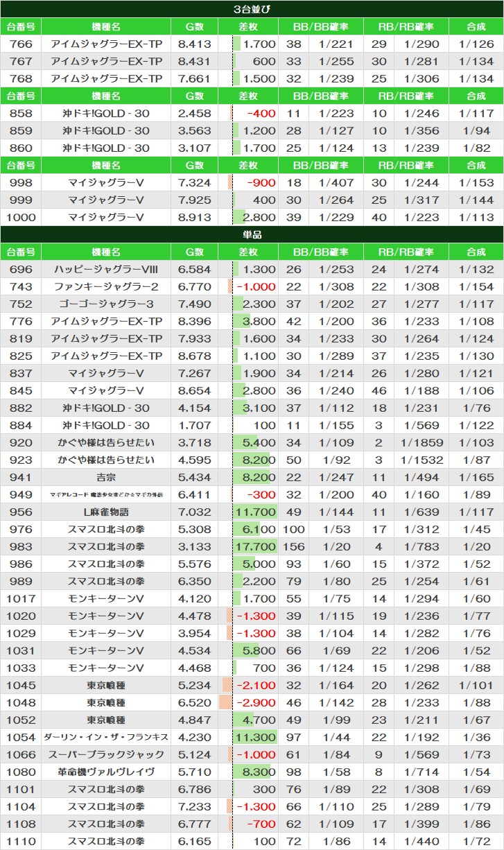The height and width of the screenshot is (850, 504).
Task: Select machine number 986
Action: (21, 564)
